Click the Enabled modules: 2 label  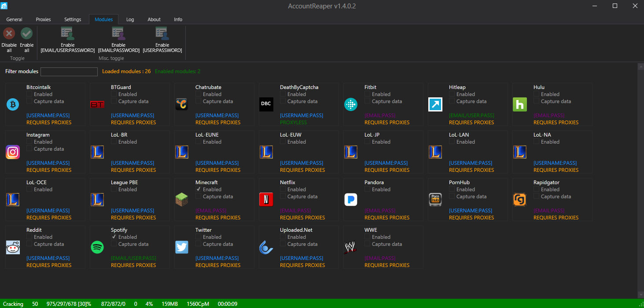click(178, 71)
